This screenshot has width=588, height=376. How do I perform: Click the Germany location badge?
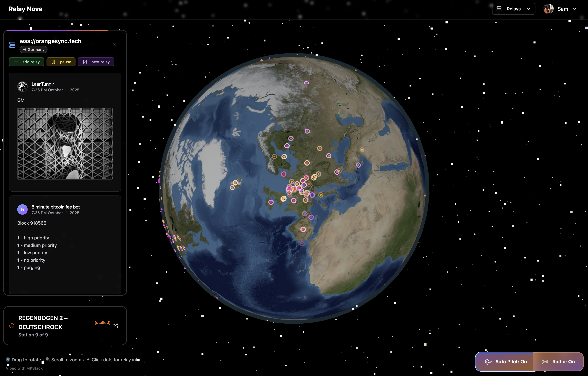point(34,50)
